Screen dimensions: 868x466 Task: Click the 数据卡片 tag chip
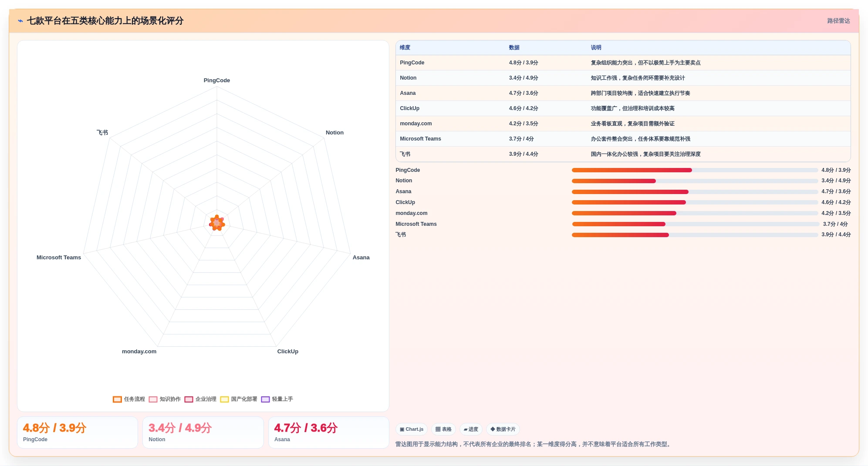(x=503, y=429)
